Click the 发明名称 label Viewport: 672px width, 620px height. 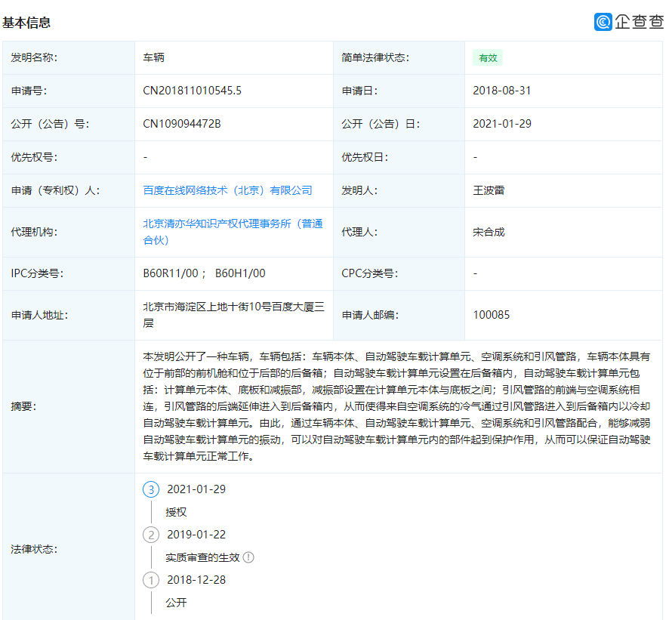[x=34, y=57]
